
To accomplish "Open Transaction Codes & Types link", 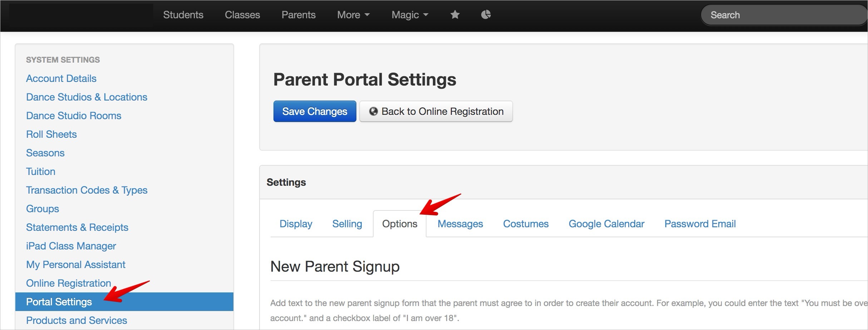I will tap(87, 190).
